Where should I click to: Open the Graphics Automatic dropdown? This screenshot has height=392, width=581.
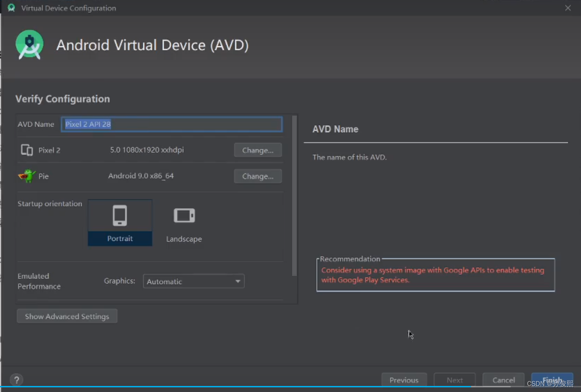[x=194, y=281]
